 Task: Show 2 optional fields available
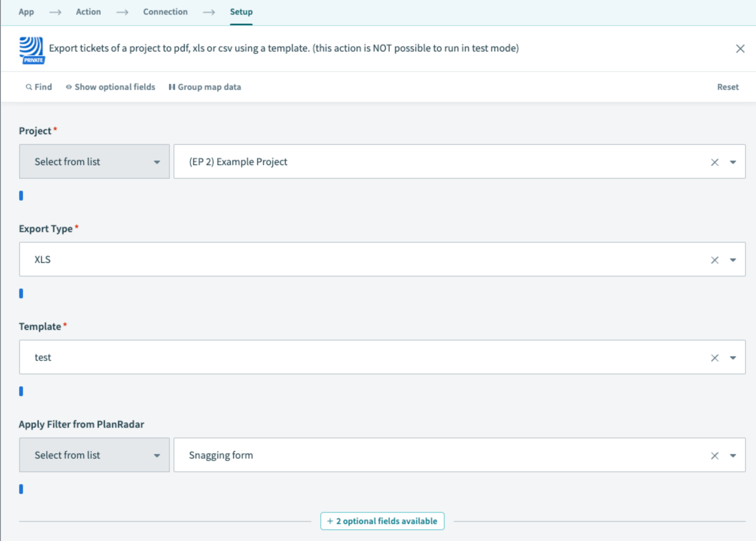point(382,521)
